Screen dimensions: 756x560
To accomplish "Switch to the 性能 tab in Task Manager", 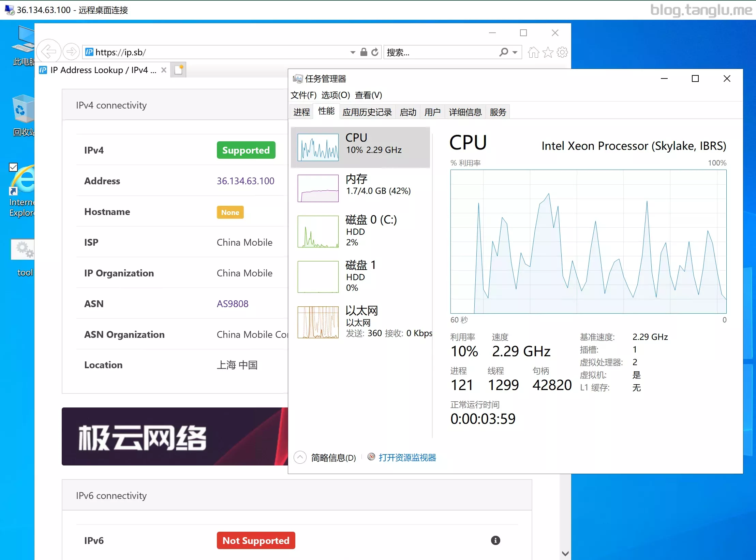I will click(x=326, y=112).
